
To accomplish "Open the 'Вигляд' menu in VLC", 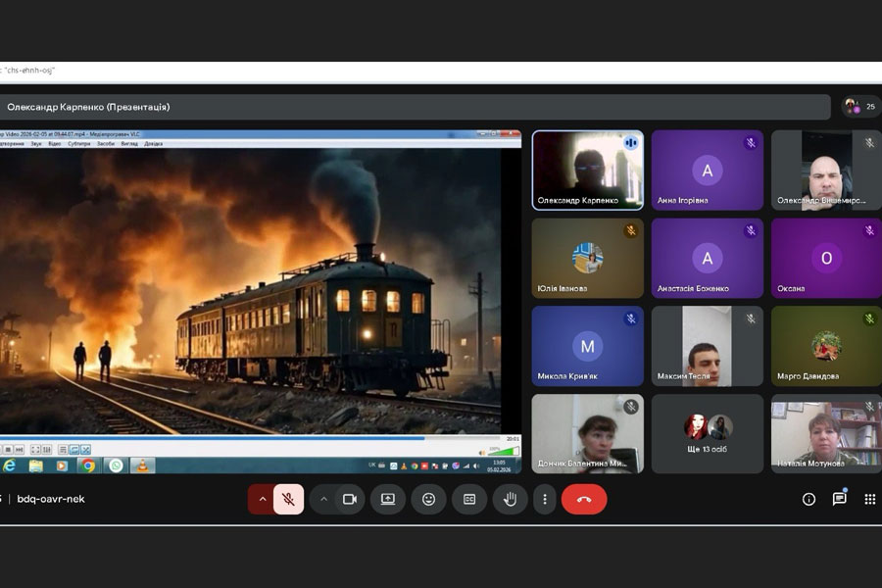I will click(129, 144).
